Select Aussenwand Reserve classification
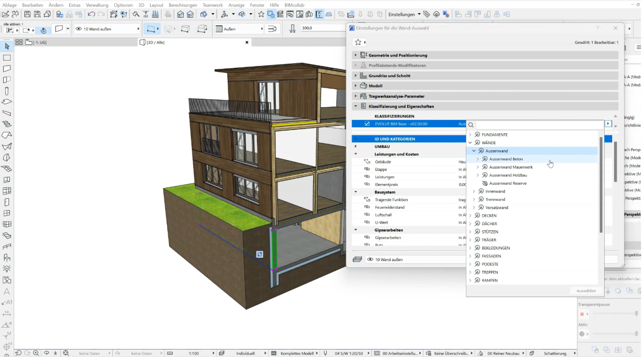644x357 pixels. pyautogui.click(x=508, y=183)
